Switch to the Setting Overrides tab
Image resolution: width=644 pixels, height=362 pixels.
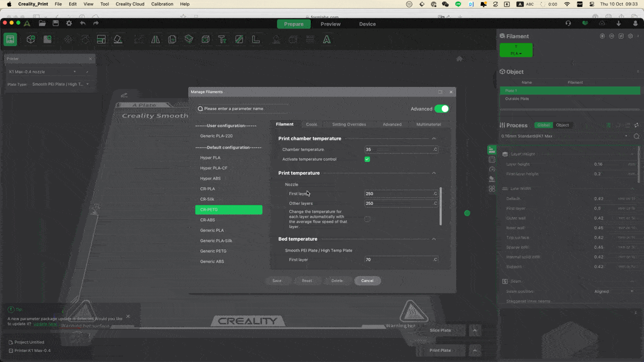(349, 124)
